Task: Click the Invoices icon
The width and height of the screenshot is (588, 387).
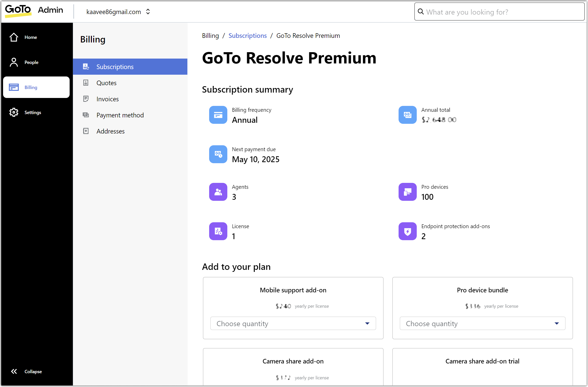Action: click(x=86, y=99)
